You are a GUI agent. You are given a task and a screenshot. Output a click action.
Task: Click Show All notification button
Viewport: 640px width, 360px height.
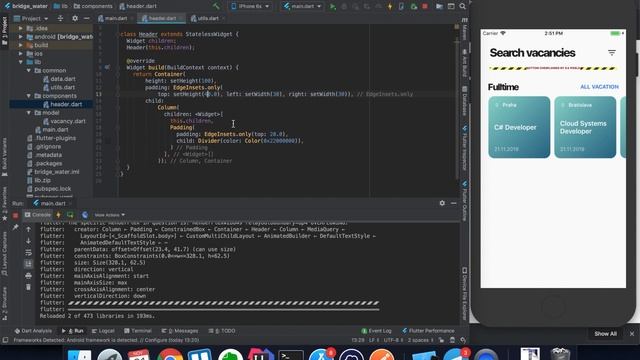(x=605, y=334)
